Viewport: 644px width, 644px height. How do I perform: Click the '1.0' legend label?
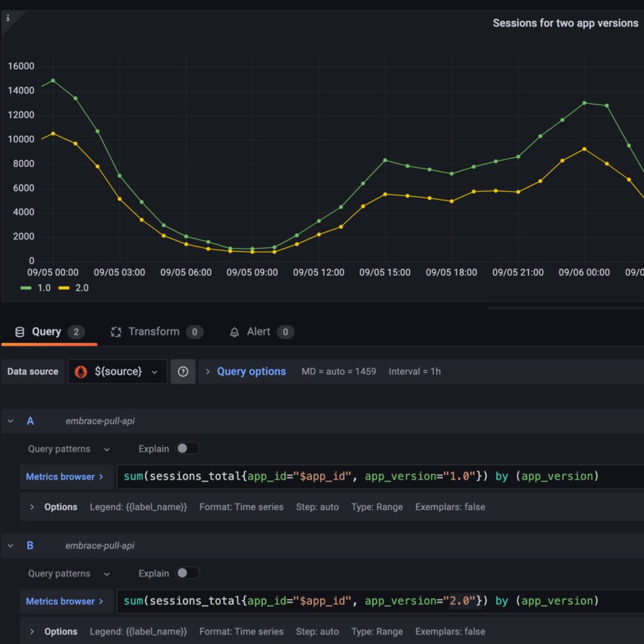coord(44,288)
